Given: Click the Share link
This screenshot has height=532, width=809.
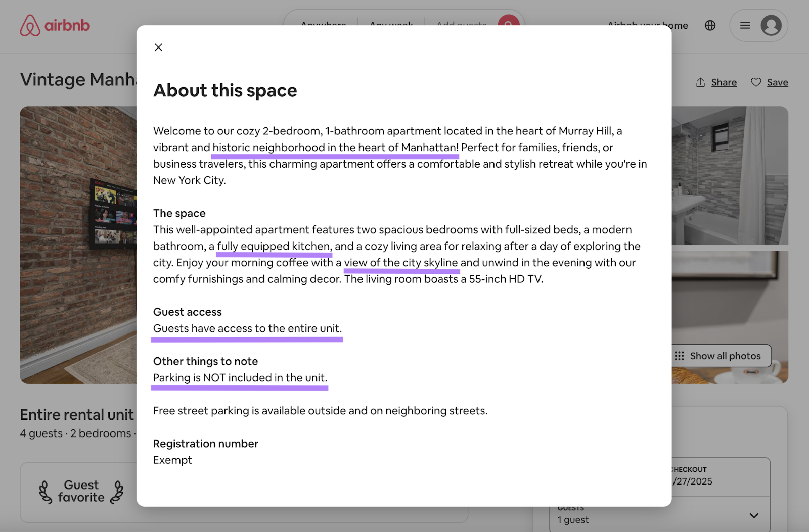Looking at the screenshot, I should (x=724, y=82).
